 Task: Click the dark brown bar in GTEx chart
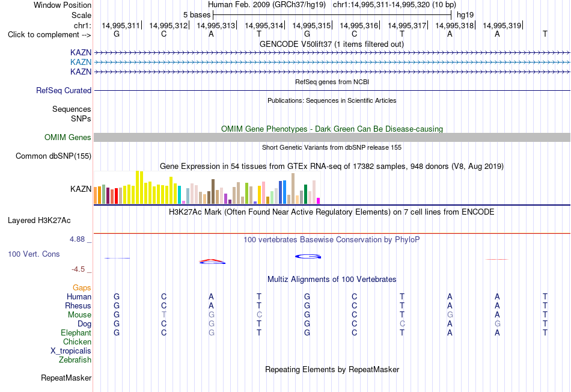click(213, 191)
